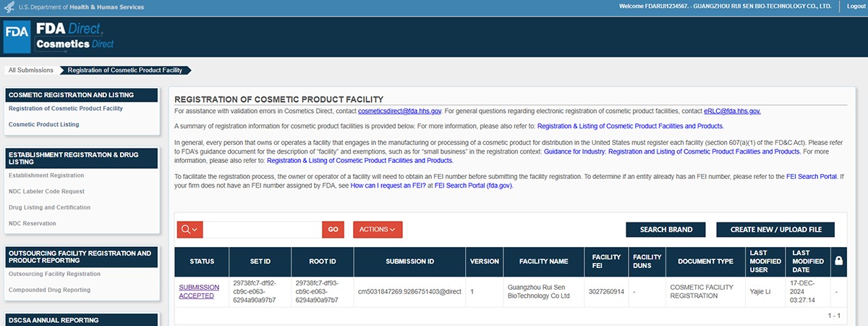Click ESTABLISHMENT REGISTRATION & DRUG LISTING section header
The width and height of the screenshot is (868, 326).
pos(80,158)
